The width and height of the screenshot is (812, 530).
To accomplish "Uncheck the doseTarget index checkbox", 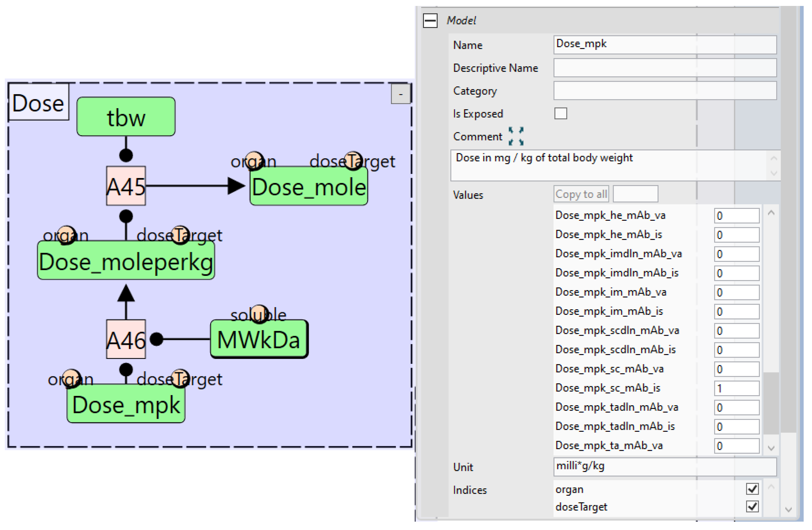I will point(752,506).
